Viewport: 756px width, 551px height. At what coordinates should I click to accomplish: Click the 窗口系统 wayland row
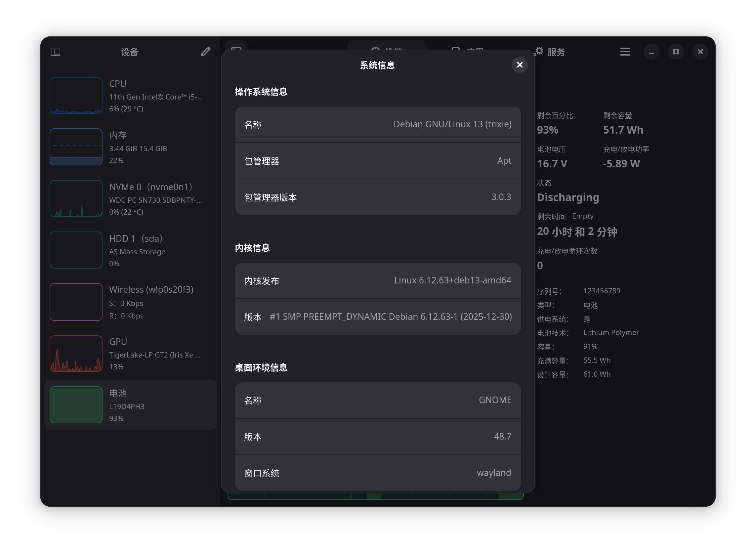377,473
